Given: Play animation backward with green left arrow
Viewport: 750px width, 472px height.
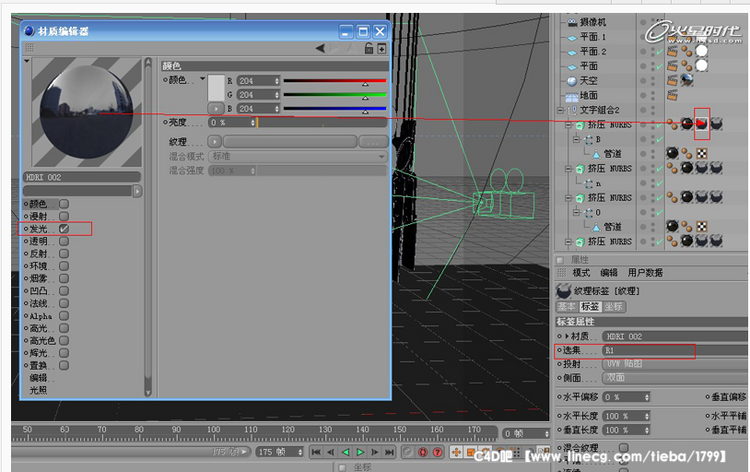Looking at the screenshot, I should pyautogui.click(x=345, y=451).
